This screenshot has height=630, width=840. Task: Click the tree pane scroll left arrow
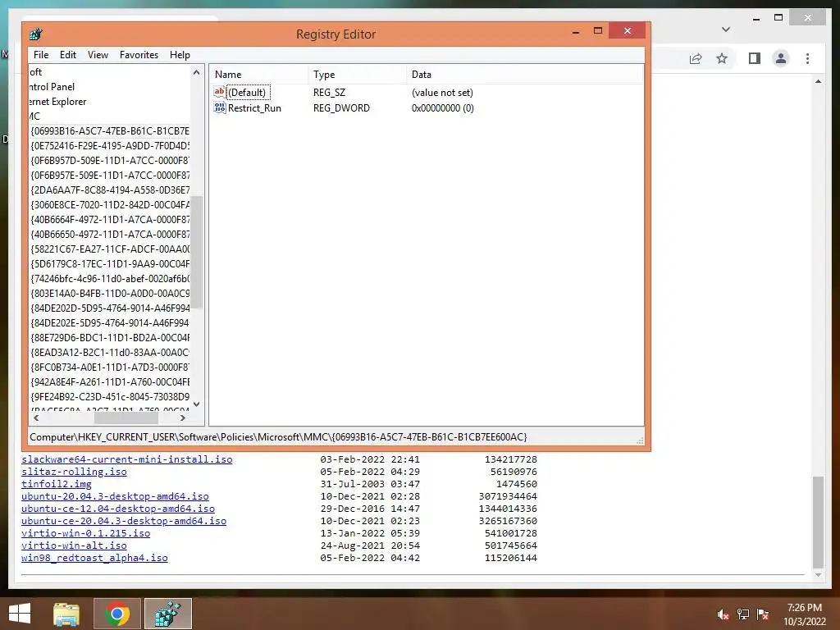(36, 418)
